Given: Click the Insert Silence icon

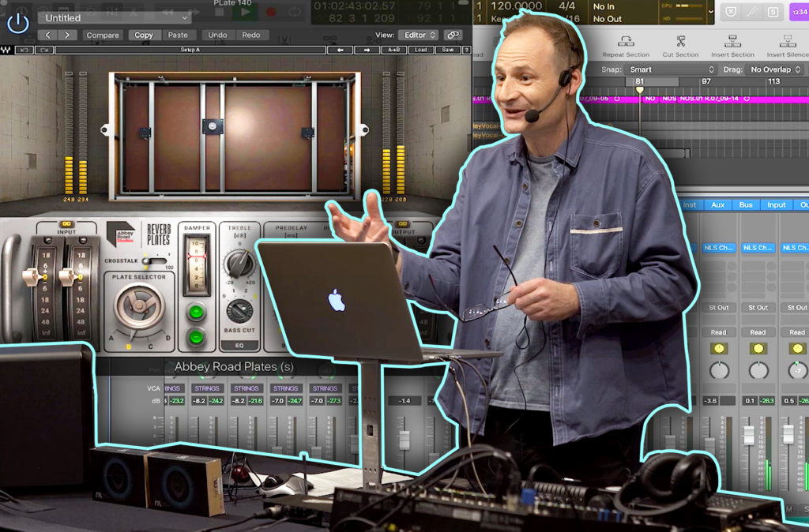Looking at the screenshot, I should 788,41.
